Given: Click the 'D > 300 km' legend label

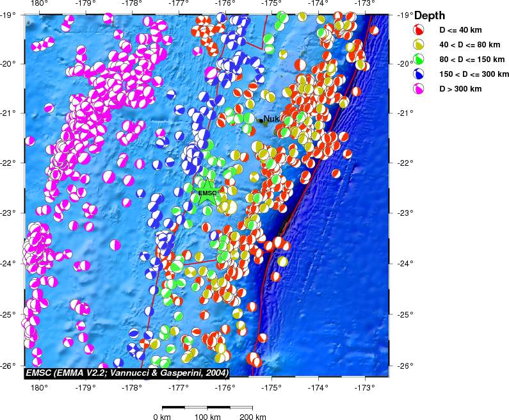Looking at the screenshot, I should (x=460, y=89).
